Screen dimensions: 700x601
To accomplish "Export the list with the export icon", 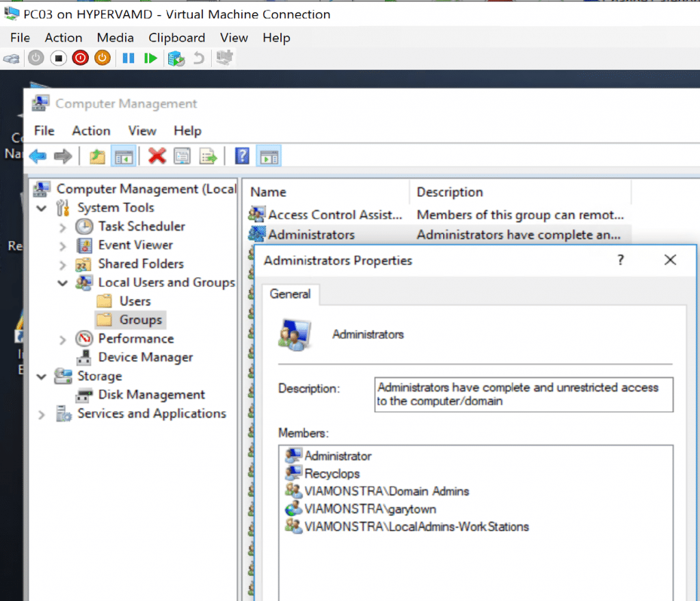I will point(208,155).
